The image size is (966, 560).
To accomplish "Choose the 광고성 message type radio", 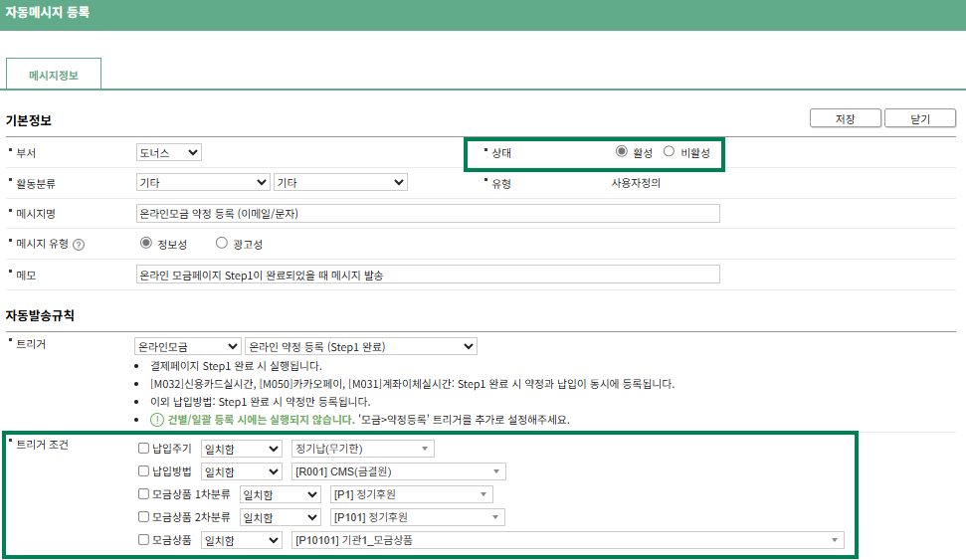I will tap(222, 243).
